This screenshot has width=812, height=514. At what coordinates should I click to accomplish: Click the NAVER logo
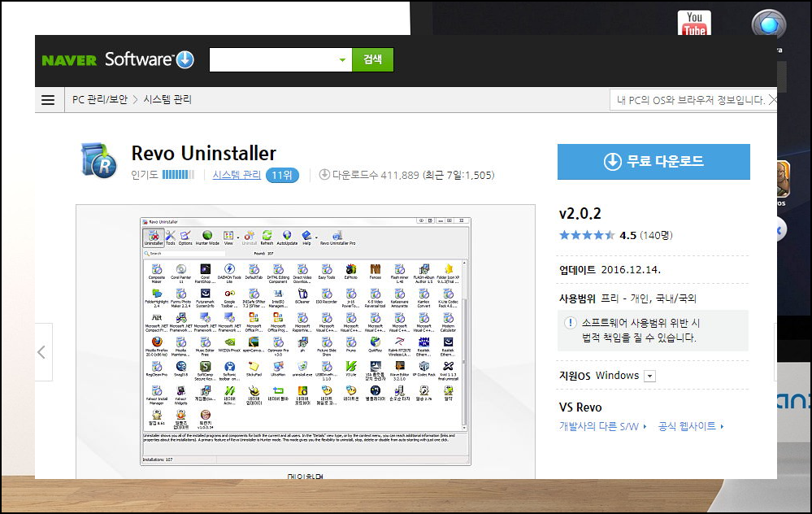point(69,60)
